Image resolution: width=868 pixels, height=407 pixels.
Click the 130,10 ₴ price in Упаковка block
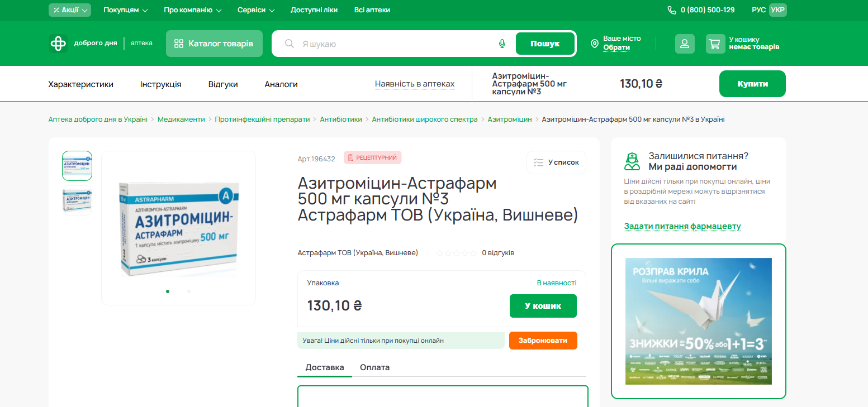click(x=335, y=305)
